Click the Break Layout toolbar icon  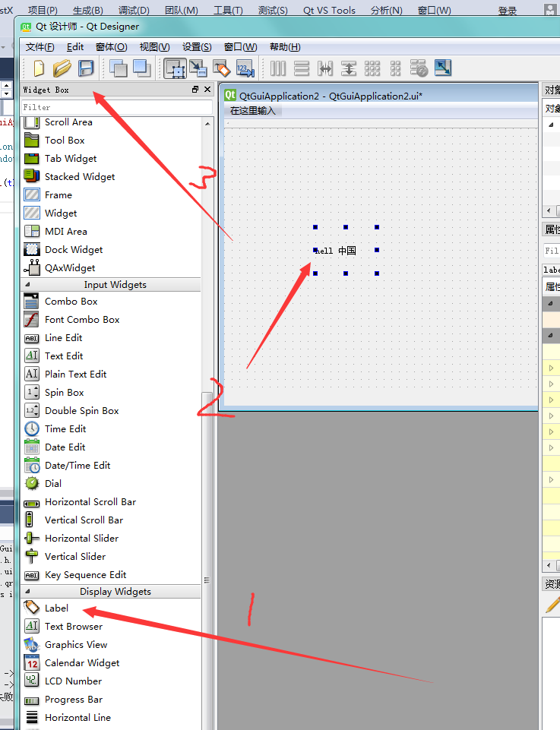coord(419,68)
